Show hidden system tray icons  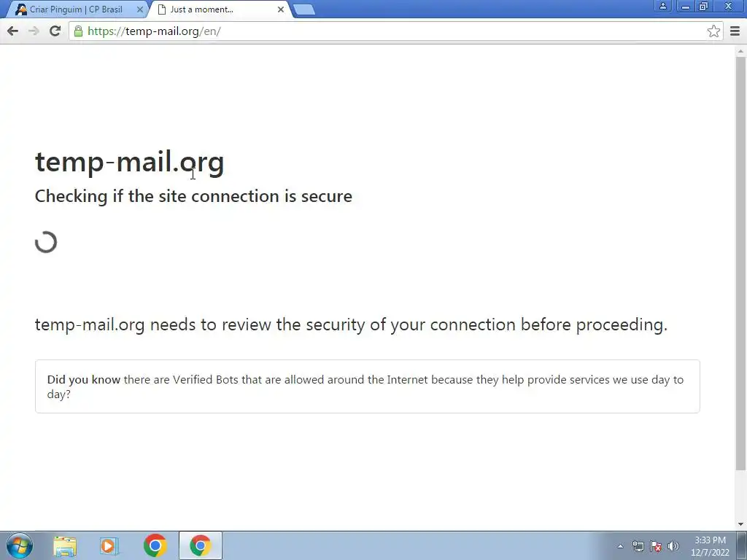[x=620, y=546]
